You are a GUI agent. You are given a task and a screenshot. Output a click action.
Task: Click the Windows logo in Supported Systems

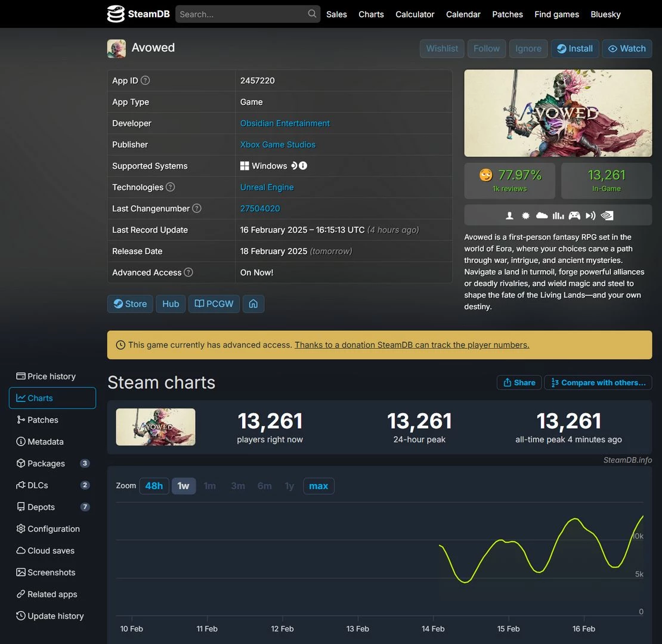point(245,166)
